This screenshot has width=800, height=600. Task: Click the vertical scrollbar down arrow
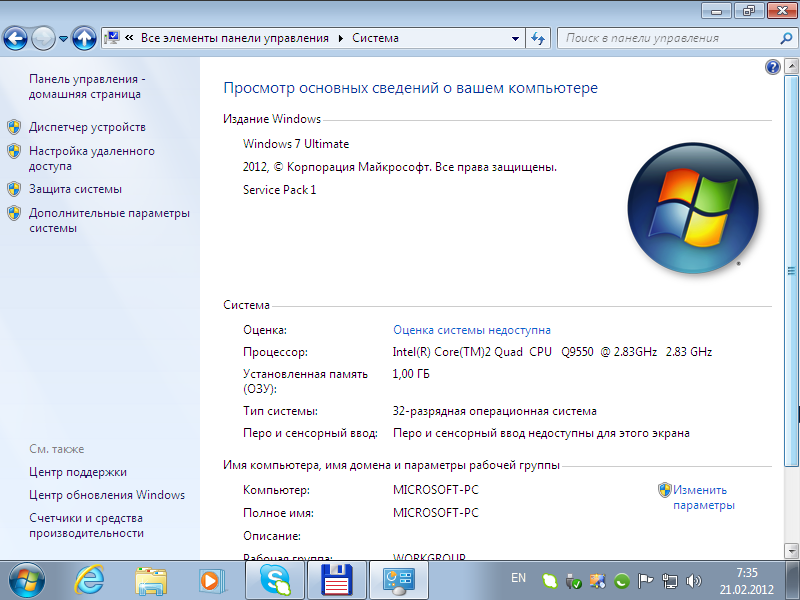[x=791, y=551]
